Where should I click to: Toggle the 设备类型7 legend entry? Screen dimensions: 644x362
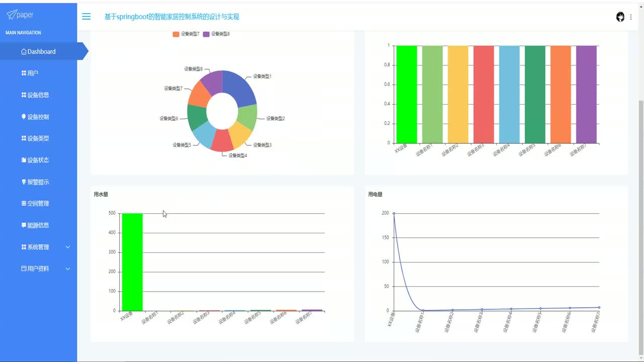click(x=186, y=34)
